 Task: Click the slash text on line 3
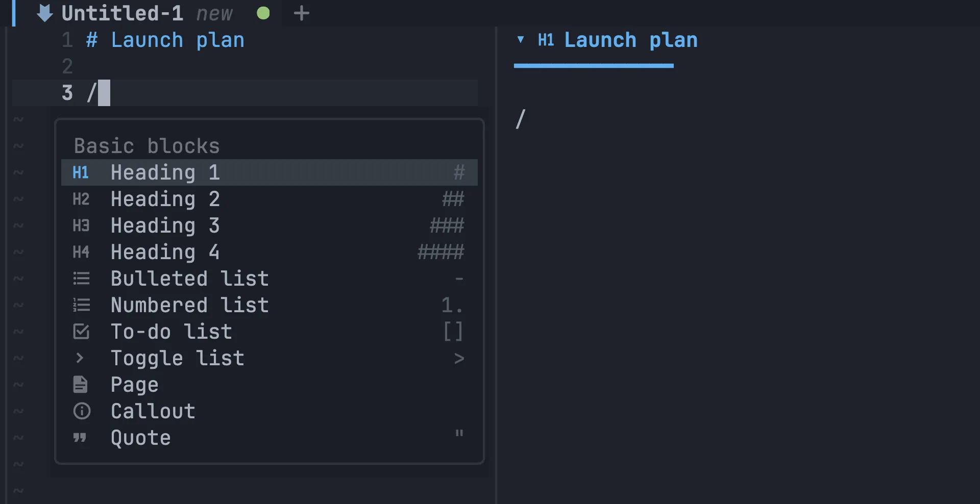click(x=92, y=93)
